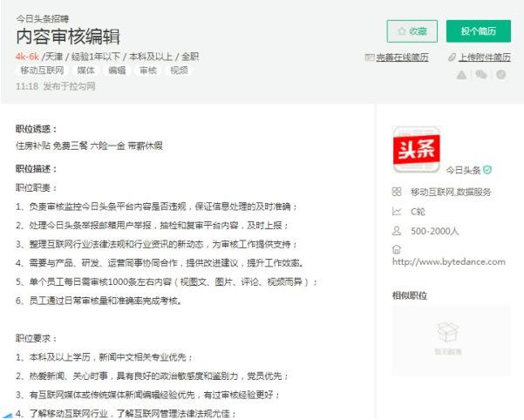Click the 上传附件简历 upload link
Image resolution: width=524 pixels, height=420 pixels.
pos(484,58)
